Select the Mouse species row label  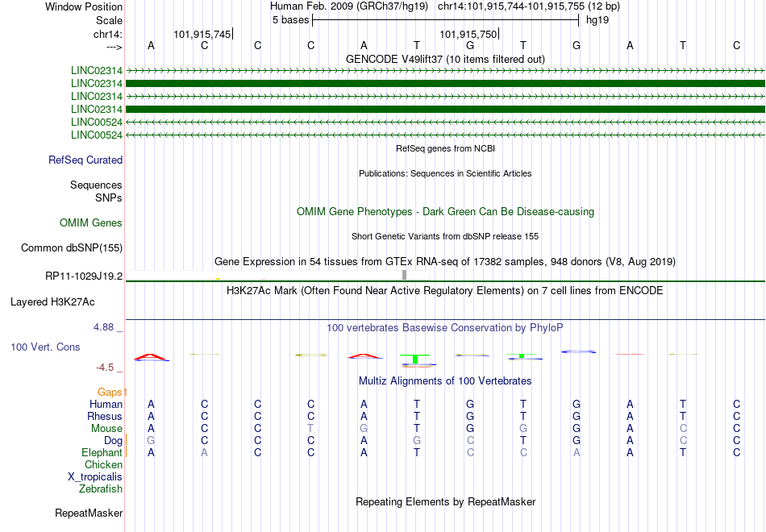[x=106, y=429]
